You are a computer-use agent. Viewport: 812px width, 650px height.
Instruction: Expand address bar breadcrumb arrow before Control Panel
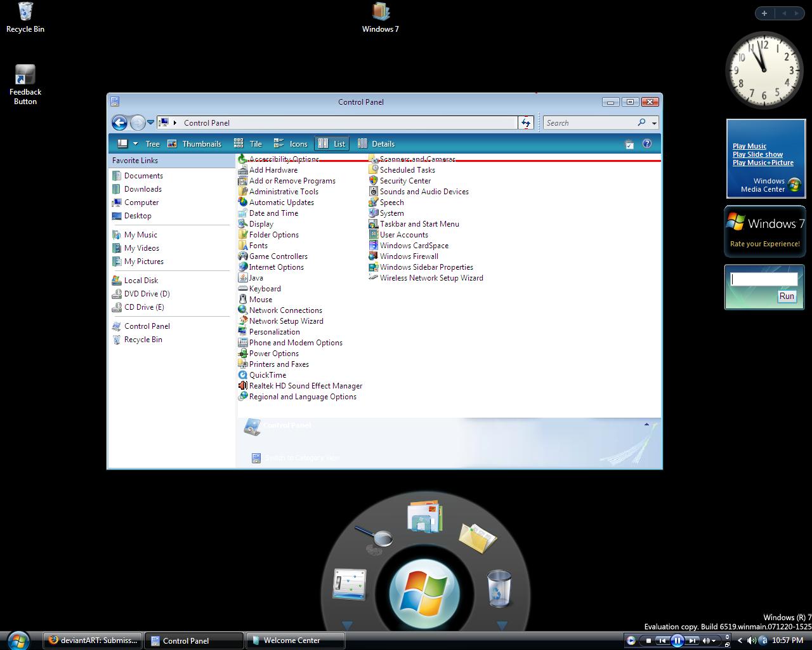[x=175, y=123]
